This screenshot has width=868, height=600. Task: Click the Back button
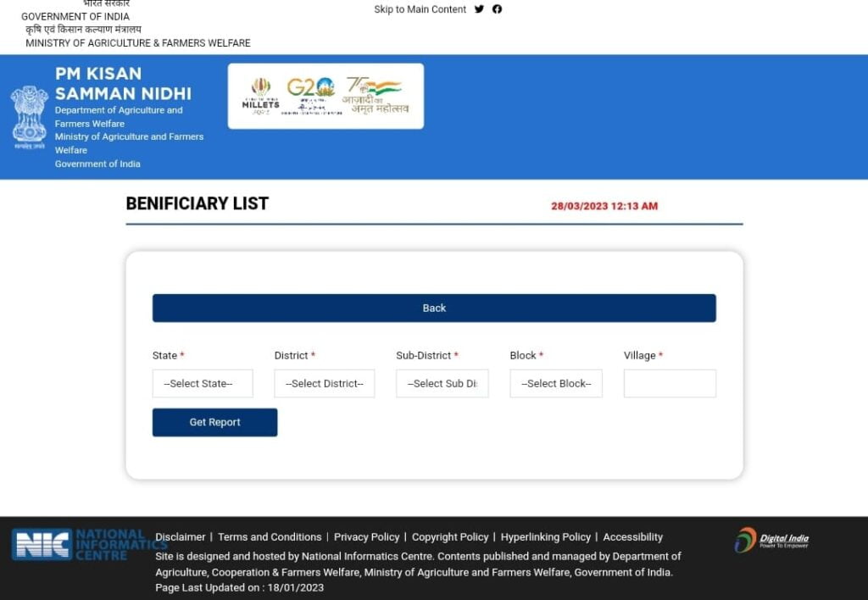[x=434, y=308]
